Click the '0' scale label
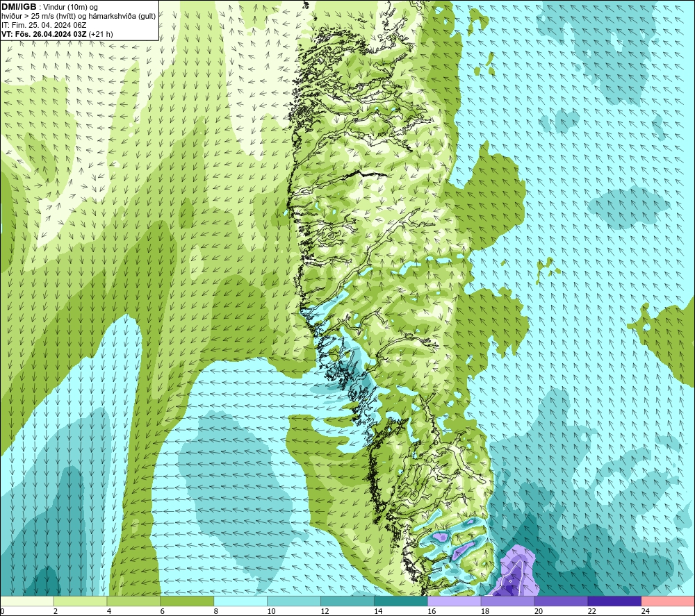 [x=2, y=611]
